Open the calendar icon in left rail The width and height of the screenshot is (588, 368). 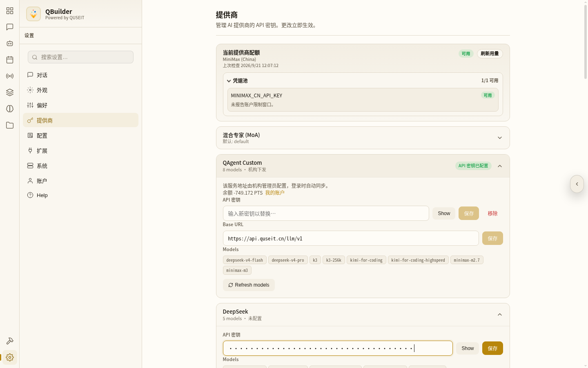tap(10, 60)
